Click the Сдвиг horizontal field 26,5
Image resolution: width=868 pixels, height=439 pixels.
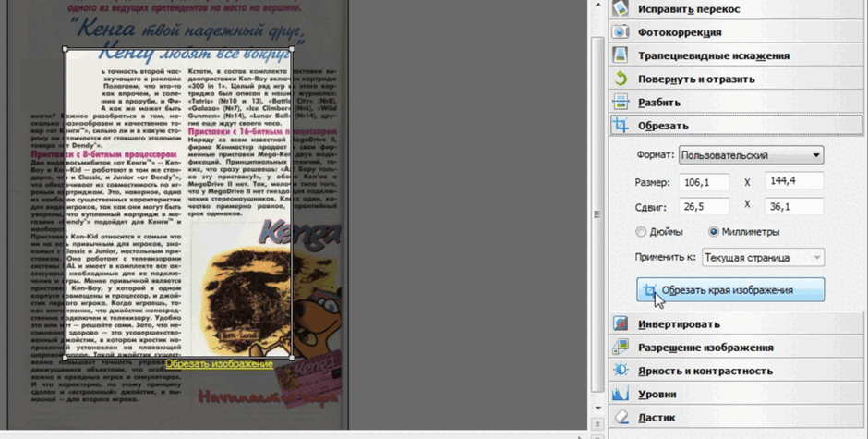pos(705,206)
